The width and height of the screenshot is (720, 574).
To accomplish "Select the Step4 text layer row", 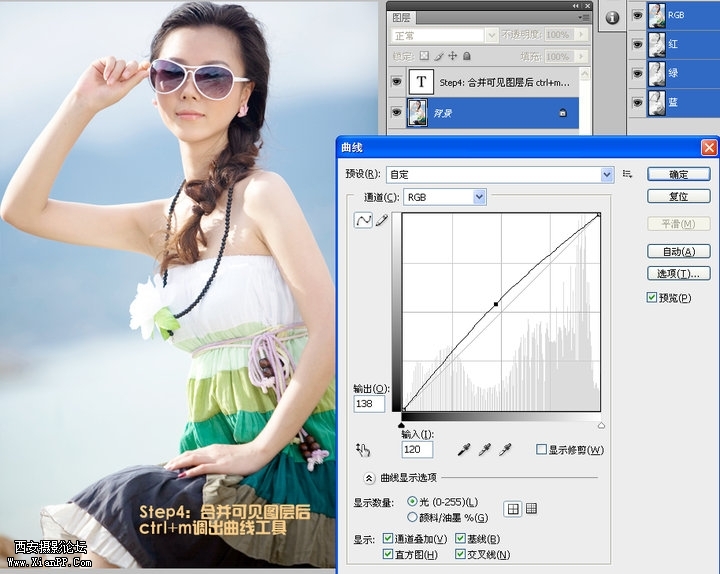I will tap(483, 82).
